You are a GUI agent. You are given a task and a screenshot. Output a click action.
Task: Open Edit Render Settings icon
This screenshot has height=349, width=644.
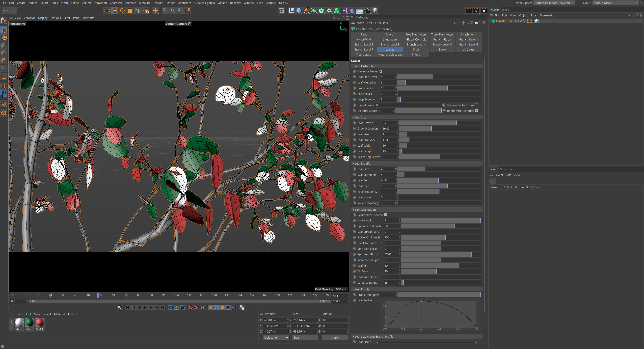484,11
